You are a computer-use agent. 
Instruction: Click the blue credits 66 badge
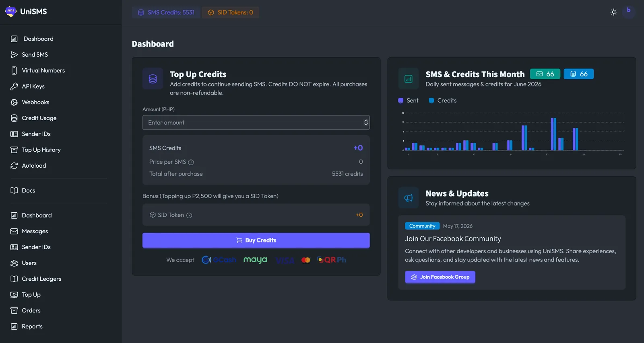tap(578, 74)
